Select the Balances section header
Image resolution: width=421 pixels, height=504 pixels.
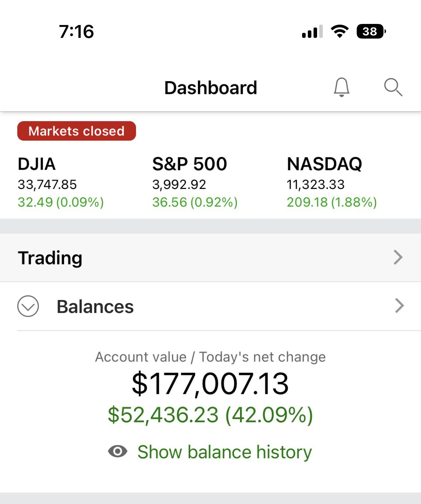click(95, 306)
